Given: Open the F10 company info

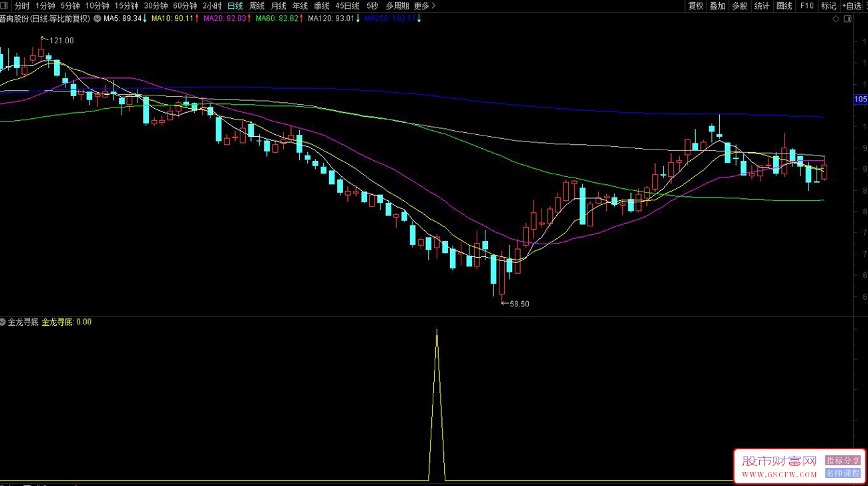Looking at the screenshot, I should click(x=807, y=5).
